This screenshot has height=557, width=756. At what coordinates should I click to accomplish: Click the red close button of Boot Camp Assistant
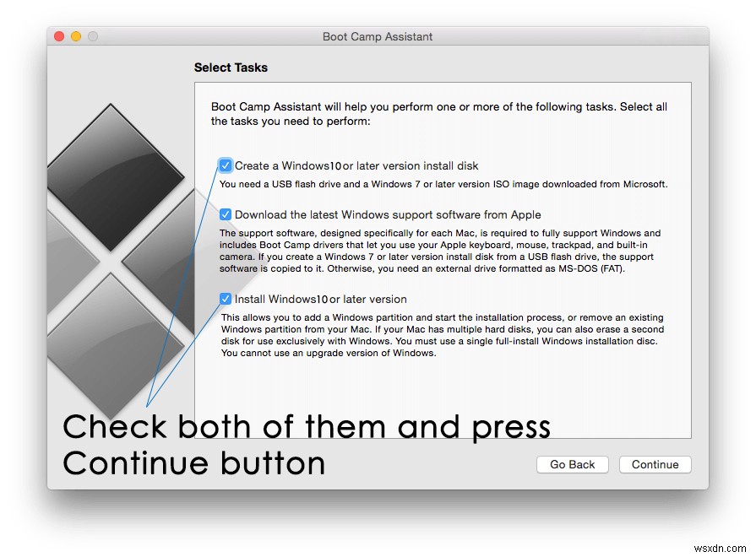coord(57,36)
